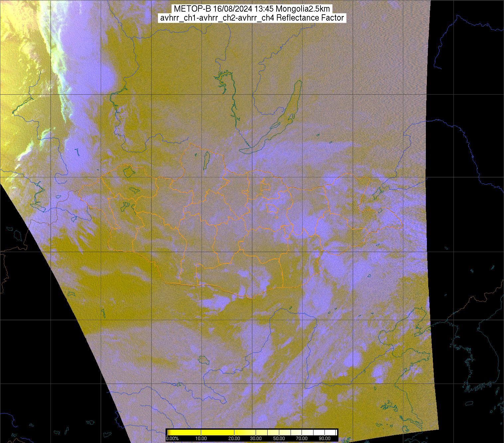Click the '30.00' label on the color scale
Screen dimensions: 504x443
[x=256, y=438]
